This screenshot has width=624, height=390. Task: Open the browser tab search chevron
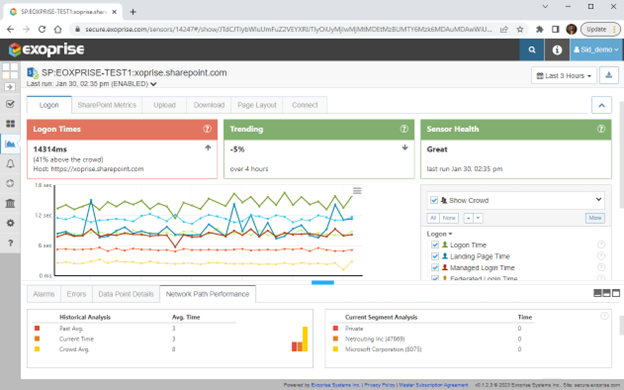[545, 6]
